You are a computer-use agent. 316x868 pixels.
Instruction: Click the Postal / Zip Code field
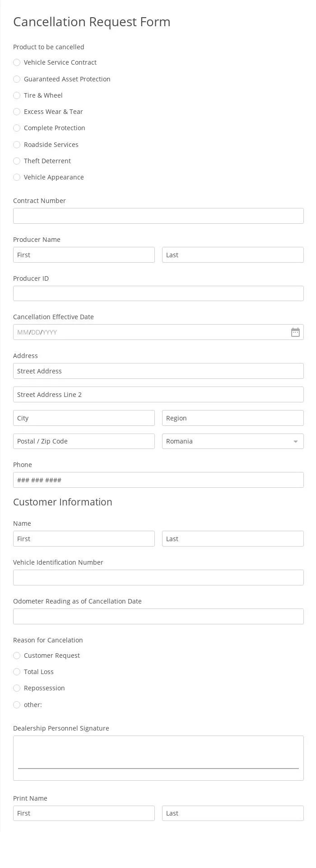click(x=84, y=441)
